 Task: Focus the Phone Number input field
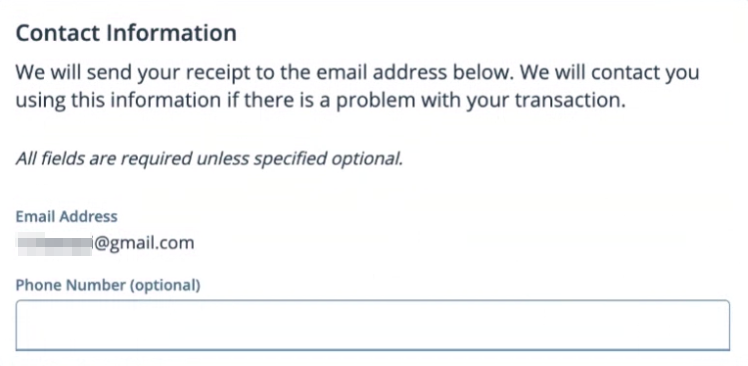pos(373,325)
